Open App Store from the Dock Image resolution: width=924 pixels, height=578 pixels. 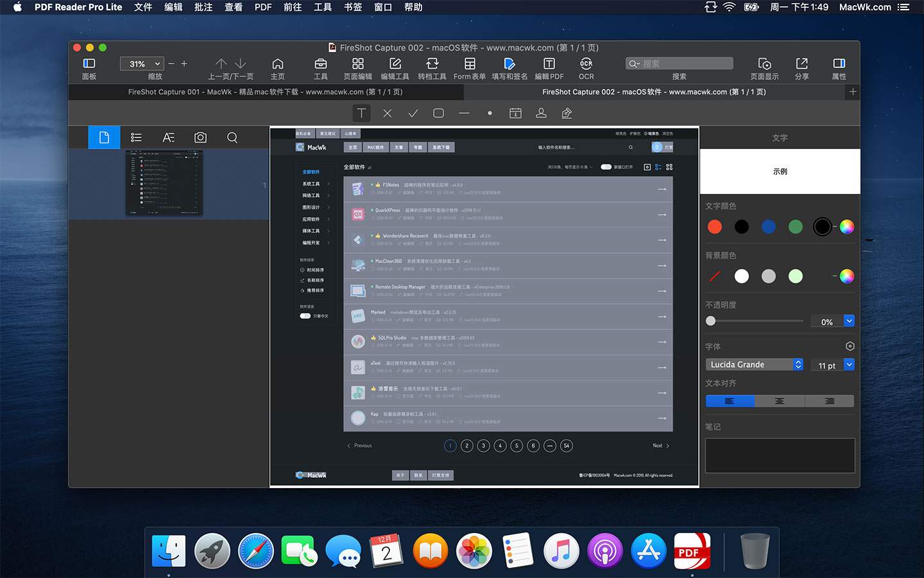pyautogui.click(x=648, y=551)
